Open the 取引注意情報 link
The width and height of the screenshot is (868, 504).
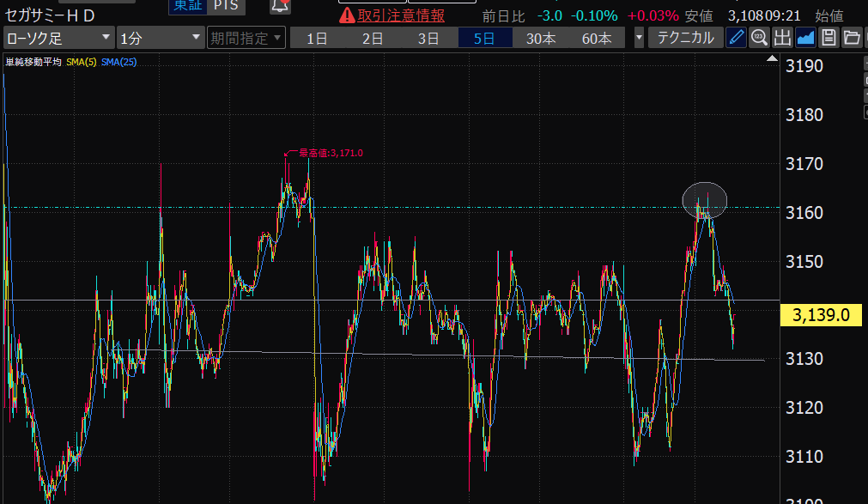click(x=401, y=15)
